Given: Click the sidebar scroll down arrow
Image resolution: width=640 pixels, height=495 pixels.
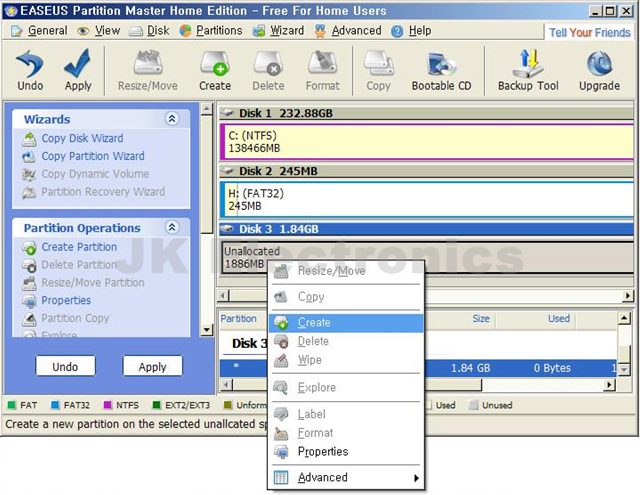Looking at the screenshot, I should (x=207, y=330).
